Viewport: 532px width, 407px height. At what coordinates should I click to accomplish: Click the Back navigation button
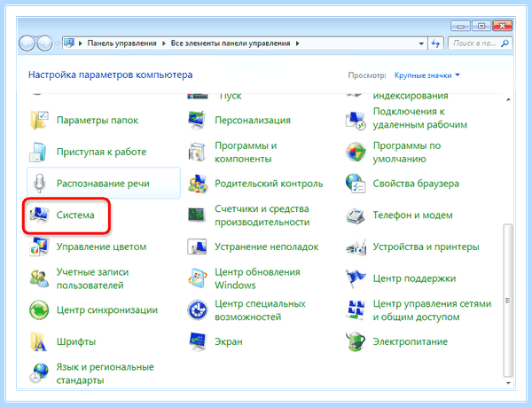pyautogui.click(x=27, y=43)
